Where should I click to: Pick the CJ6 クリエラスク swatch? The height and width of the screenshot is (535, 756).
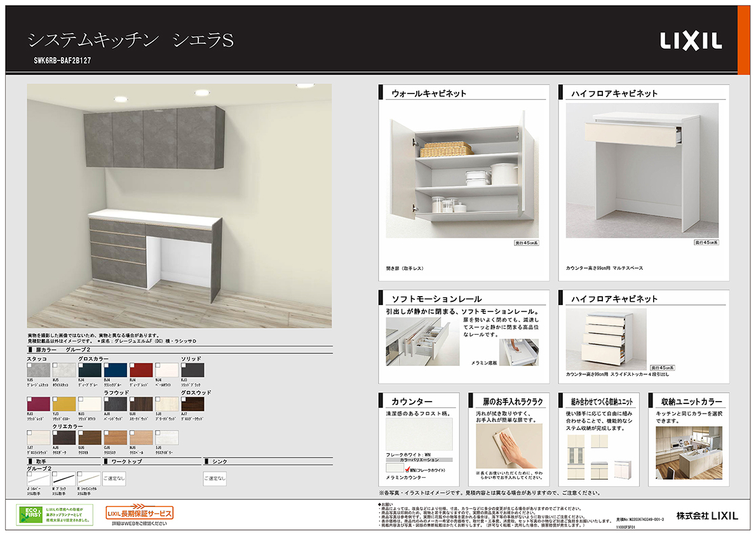(x=115, y=438)
